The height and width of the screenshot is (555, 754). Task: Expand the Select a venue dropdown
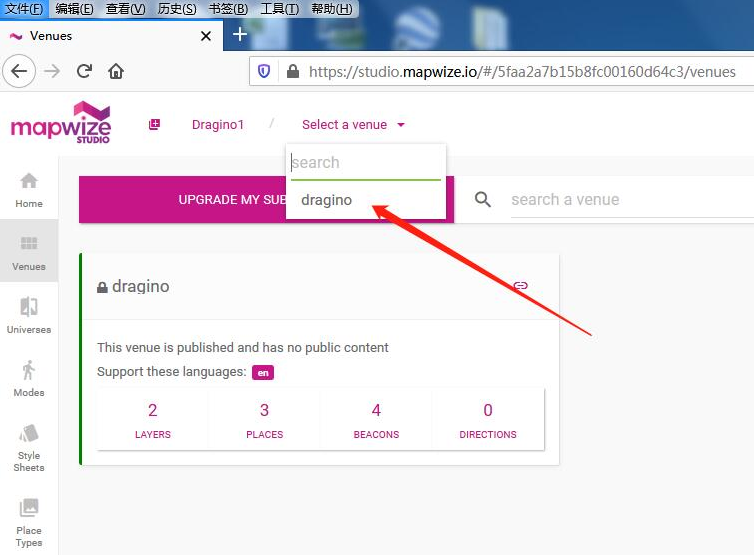click(x=353, y=125)
